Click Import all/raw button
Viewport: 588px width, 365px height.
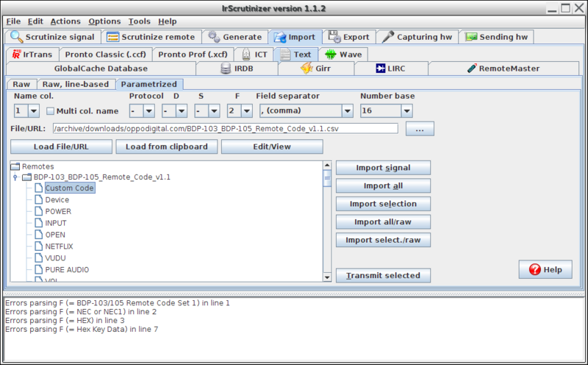tap(383, 222)
